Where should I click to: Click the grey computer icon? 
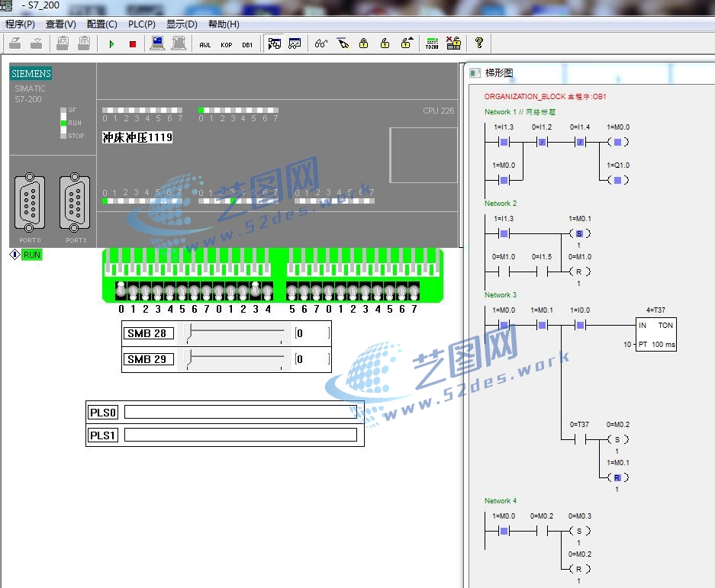click(x=179, y=43)
